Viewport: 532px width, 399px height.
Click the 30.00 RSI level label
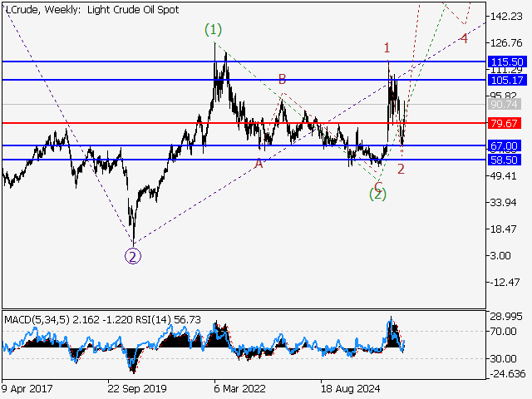tap(504, 358)
